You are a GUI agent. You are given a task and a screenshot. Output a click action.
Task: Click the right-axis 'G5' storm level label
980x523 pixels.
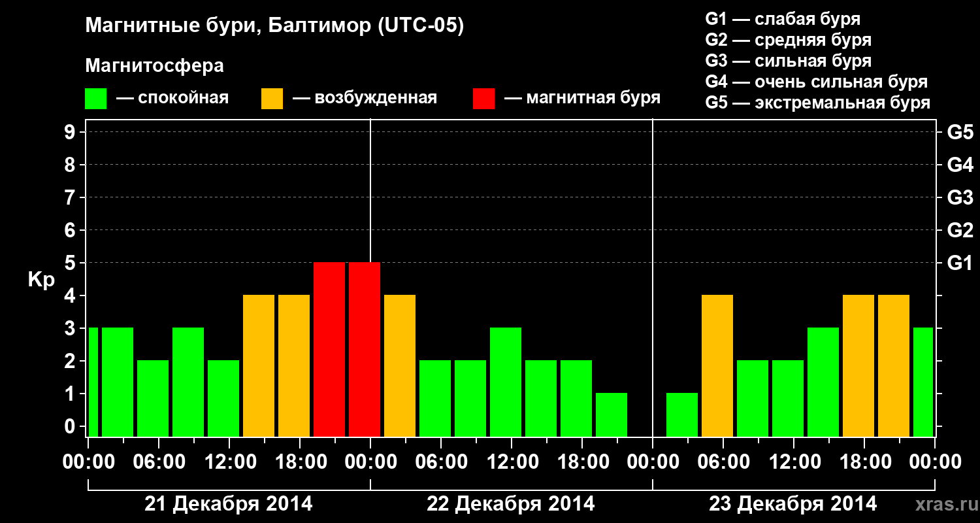tap(960, 133)
